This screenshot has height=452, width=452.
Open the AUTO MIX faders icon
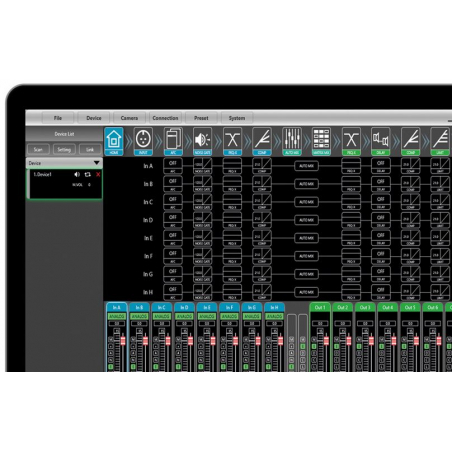coord(292,141)
